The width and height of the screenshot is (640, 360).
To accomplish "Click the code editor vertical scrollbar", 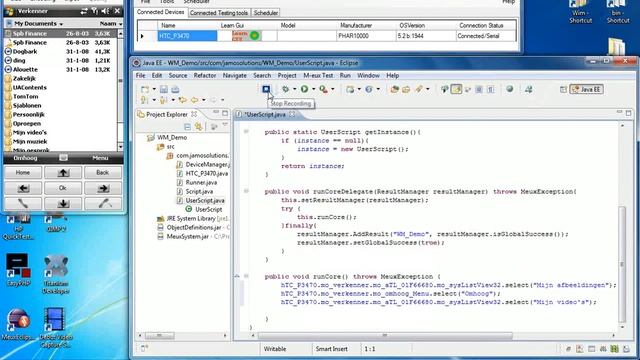I will coord(622,264).
